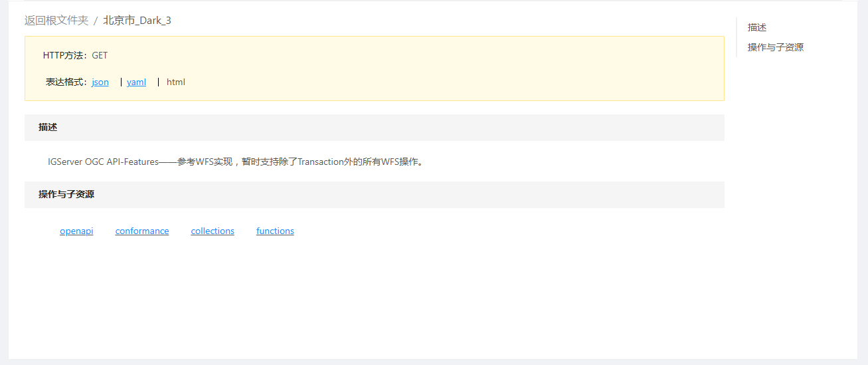
Task: Jump to 描述 in right sidebar navigation
Action: [757, 27]
